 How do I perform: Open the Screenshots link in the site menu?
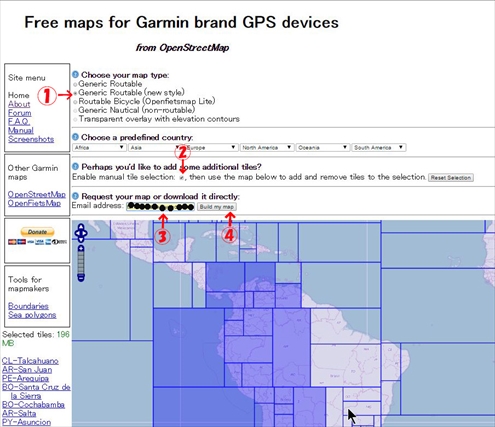click(x=31, y=139)
